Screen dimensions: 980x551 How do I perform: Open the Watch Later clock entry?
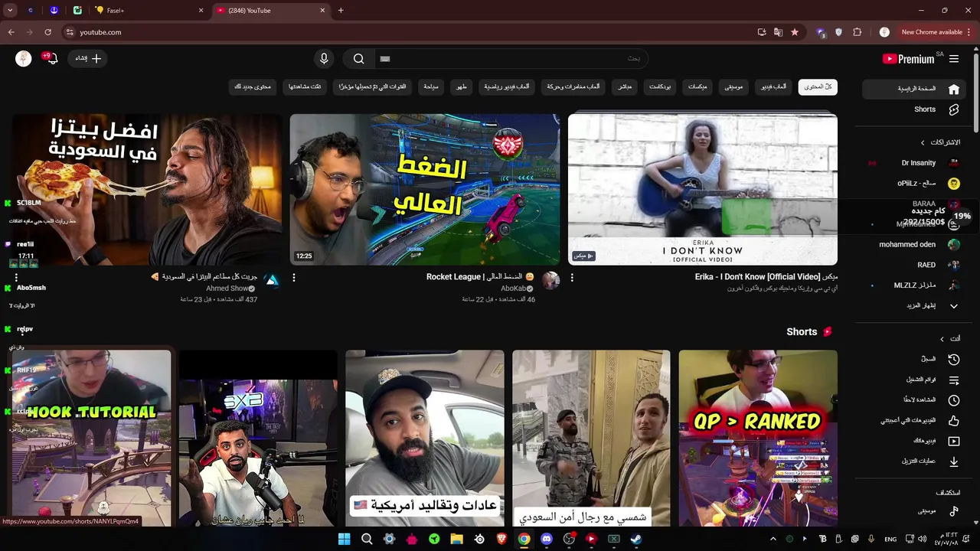pyautogui.click(x=954, y=399)
